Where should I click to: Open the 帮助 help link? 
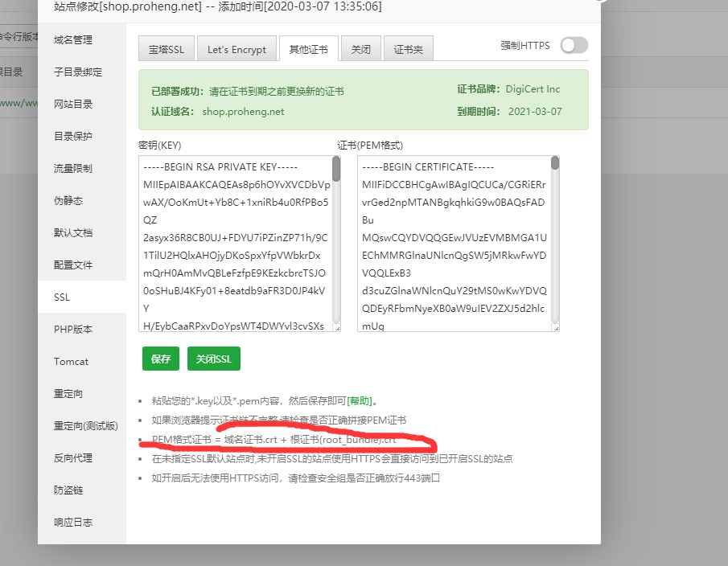pyautogui.click(x=360, y=400)
